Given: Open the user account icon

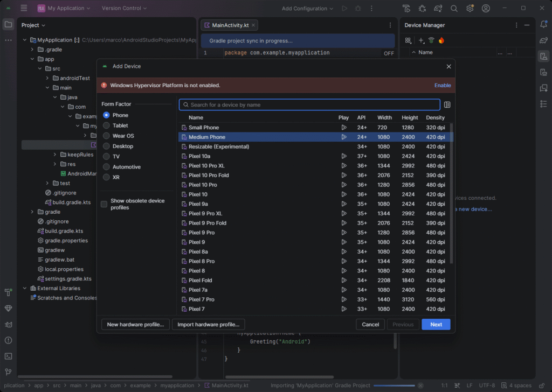Looking at the screenshot, I should [x=486, y=8].
